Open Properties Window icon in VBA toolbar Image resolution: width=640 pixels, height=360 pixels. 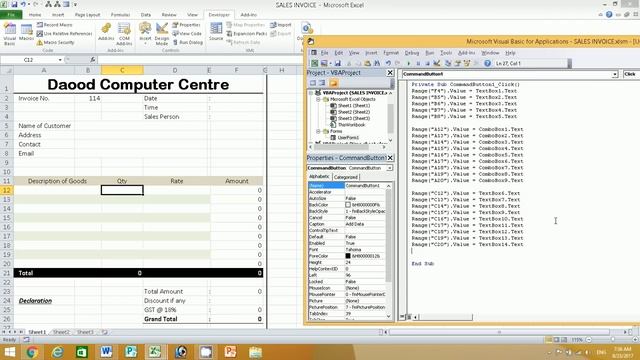pyautogui.click(x=457, y=63)
